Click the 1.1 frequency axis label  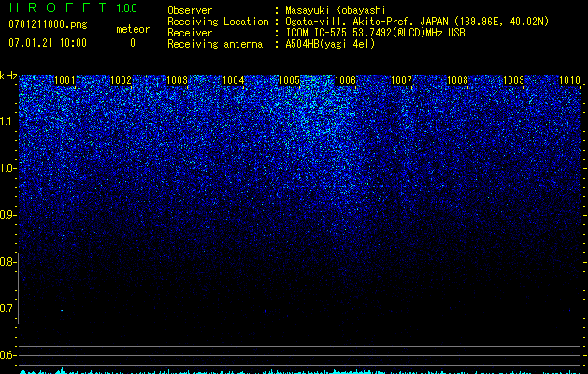click(7, 122)
